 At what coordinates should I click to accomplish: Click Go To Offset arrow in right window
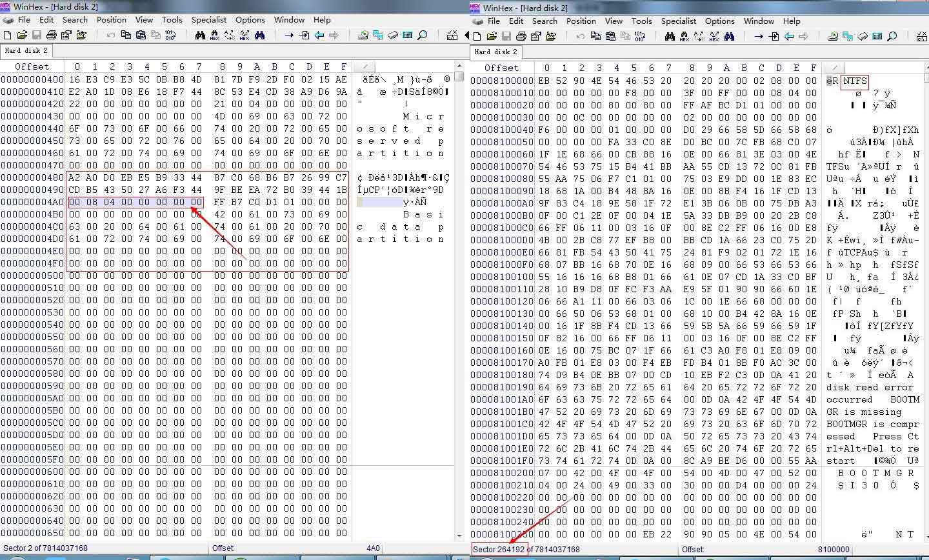point(759,36)
